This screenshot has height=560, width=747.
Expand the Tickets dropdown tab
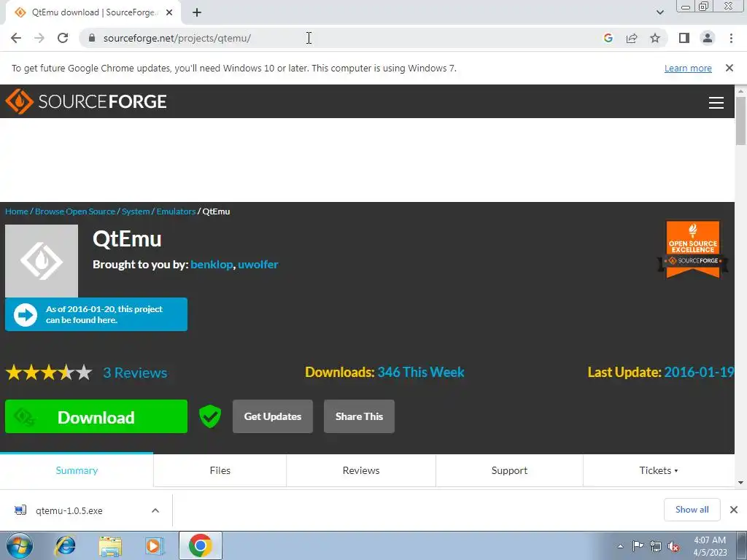659,470
